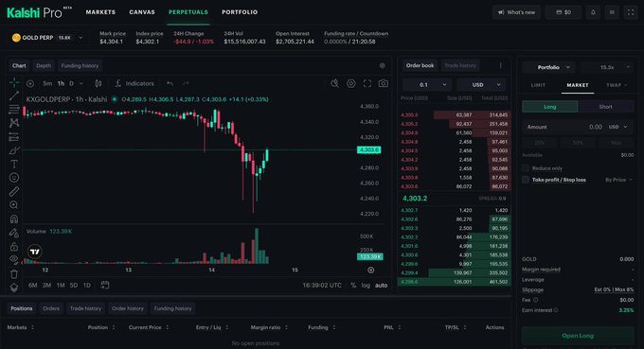
Task: Lock all drawing tools
Action: [14, 247]
